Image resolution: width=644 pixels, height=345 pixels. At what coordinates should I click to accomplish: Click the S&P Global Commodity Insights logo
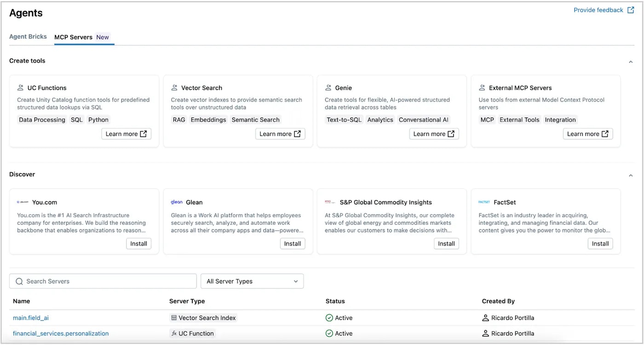click(x=330, y=202)
